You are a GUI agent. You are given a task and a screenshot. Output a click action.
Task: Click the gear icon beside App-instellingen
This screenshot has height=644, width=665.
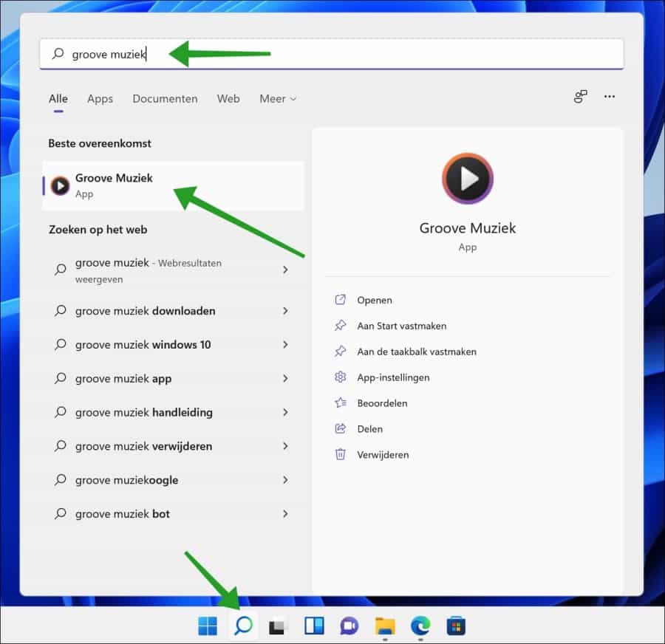[x=340, y=377]
